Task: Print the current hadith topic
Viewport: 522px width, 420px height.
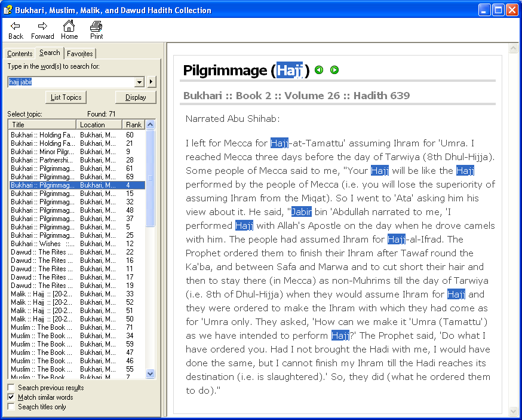Action: click(97, 30)
